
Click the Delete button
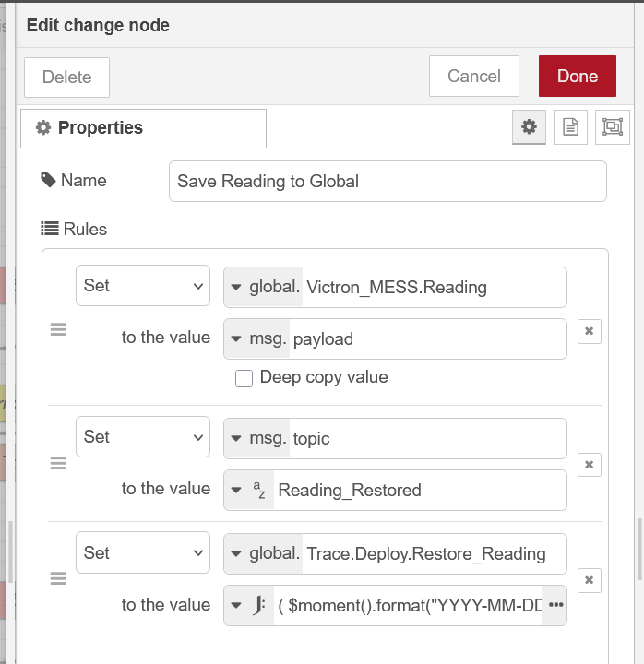tap(67, 77)
